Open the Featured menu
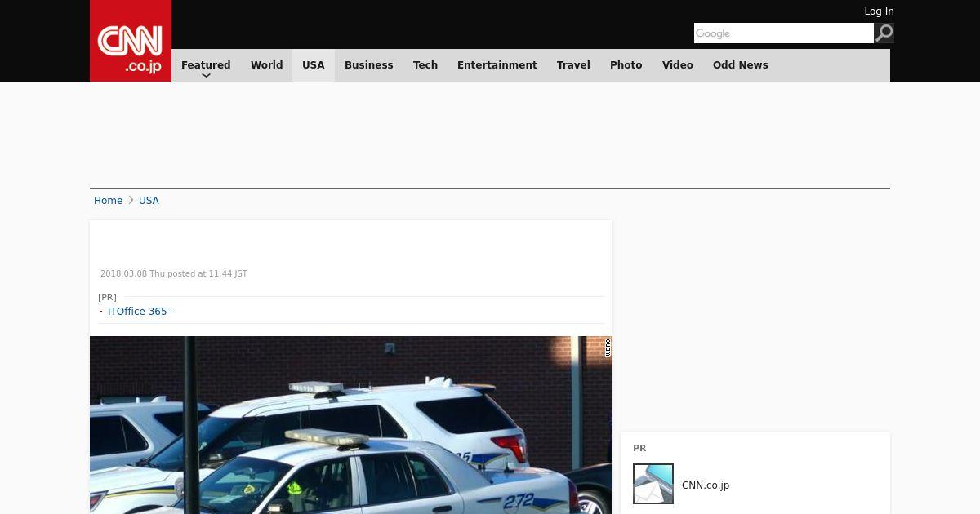The height and width of the screenshot is (514, 980). point(206,65)
